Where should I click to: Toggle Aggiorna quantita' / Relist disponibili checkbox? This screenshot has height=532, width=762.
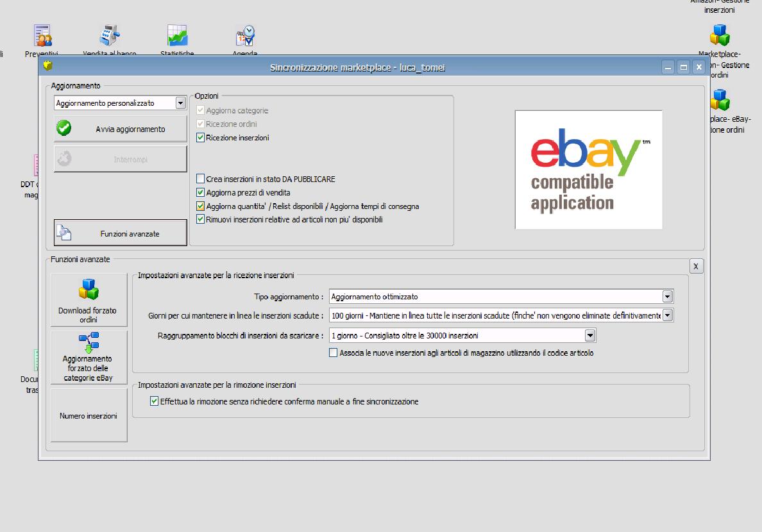click(200, 206)
